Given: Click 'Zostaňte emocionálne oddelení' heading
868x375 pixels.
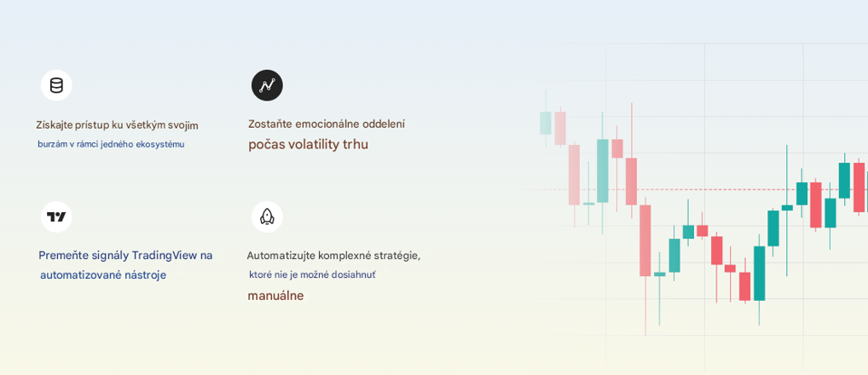Looking at the screenshot, I should (x=327, y=124).
